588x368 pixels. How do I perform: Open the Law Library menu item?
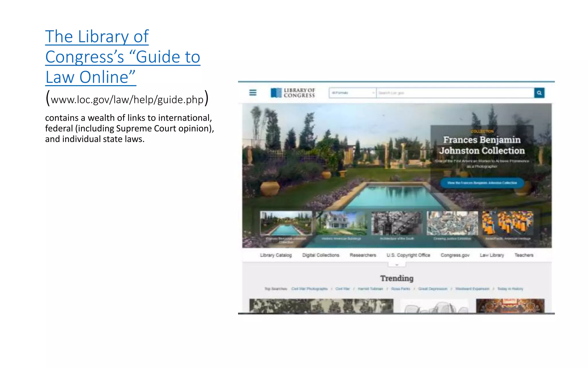point(492,255)
